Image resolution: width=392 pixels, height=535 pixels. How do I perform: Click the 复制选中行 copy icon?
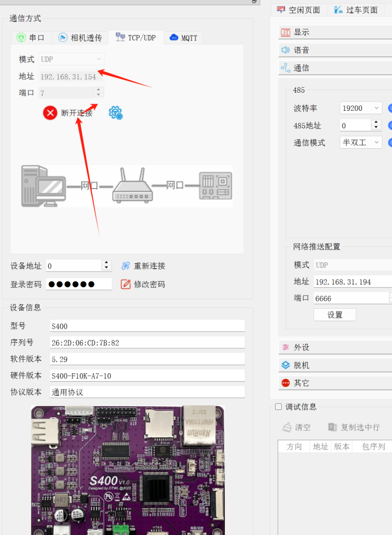332,427
